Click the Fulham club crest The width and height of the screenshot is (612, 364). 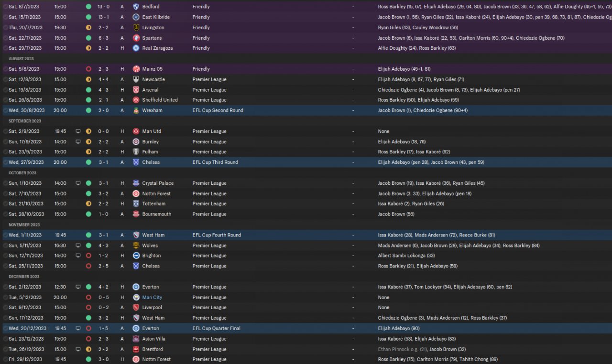click(x=136, y=152)
